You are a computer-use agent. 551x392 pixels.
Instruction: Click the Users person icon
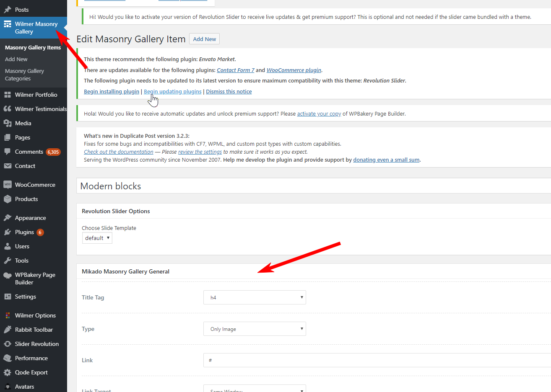pos(8,246)
